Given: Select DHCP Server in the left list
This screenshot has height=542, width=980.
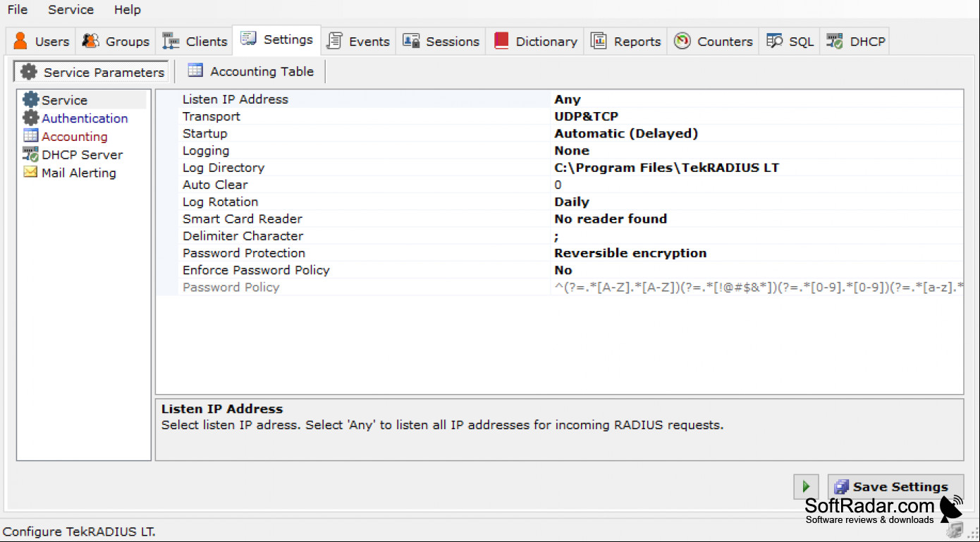Looking at the screenshot, I should point(82,154).
